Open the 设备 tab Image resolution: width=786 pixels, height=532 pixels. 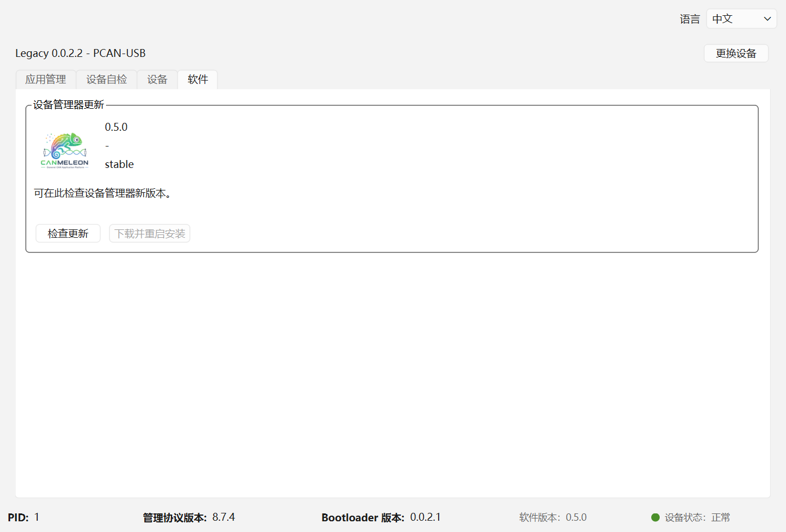pyautogui.click(x=157, y=79)
